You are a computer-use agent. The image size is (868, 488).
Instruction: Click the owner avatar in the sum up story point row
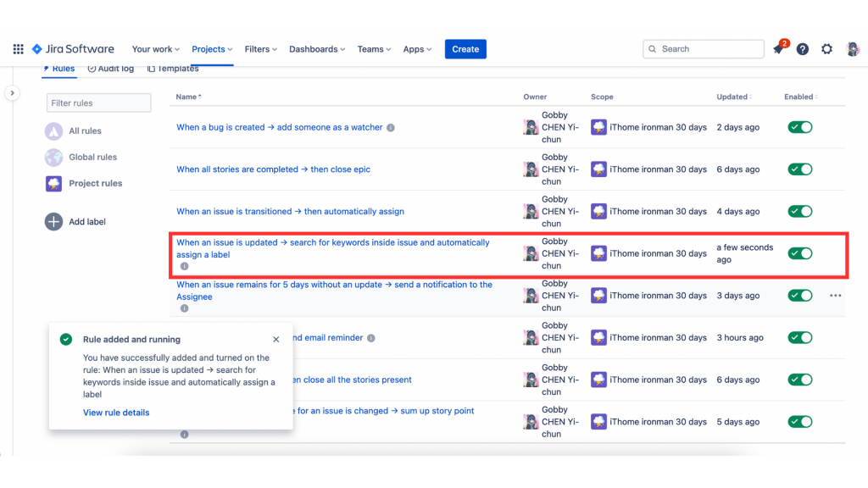[x=531, y=422]
